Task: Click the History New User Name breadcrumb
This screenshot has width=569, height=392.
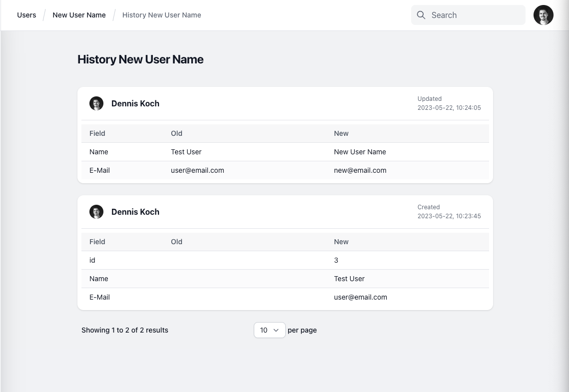Action: [161, 15]
